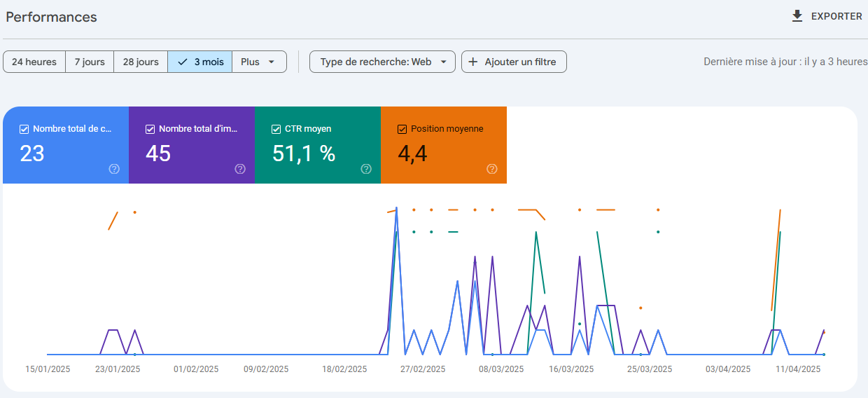This screenshot has height=398, width=868.
Task: Open help icon on CTR moyen card
Action: pos(366,169)
